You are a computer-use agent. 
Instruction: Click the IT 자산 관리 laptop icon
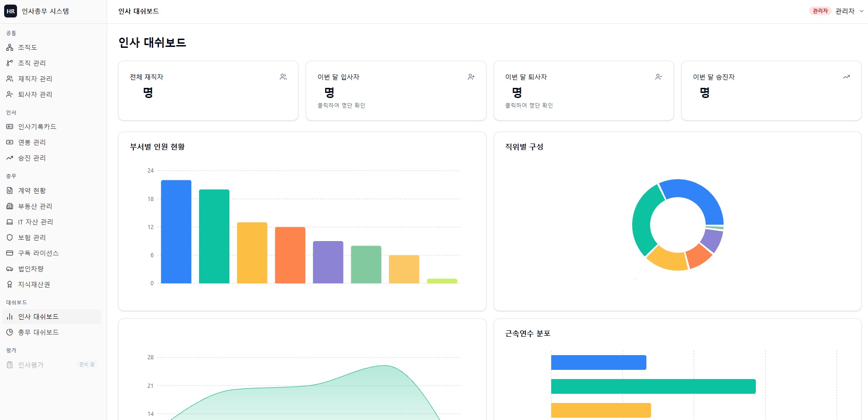10,222
